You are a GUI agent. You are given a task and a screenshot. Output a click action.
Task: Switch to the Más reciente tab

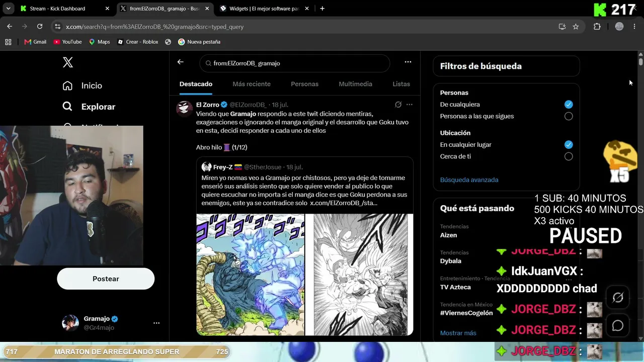pos(252,84)
